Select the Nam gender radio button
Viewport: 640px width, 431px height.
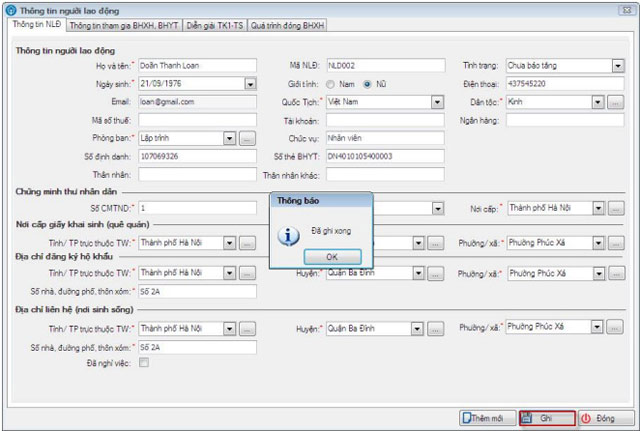[x=331, y=84]
